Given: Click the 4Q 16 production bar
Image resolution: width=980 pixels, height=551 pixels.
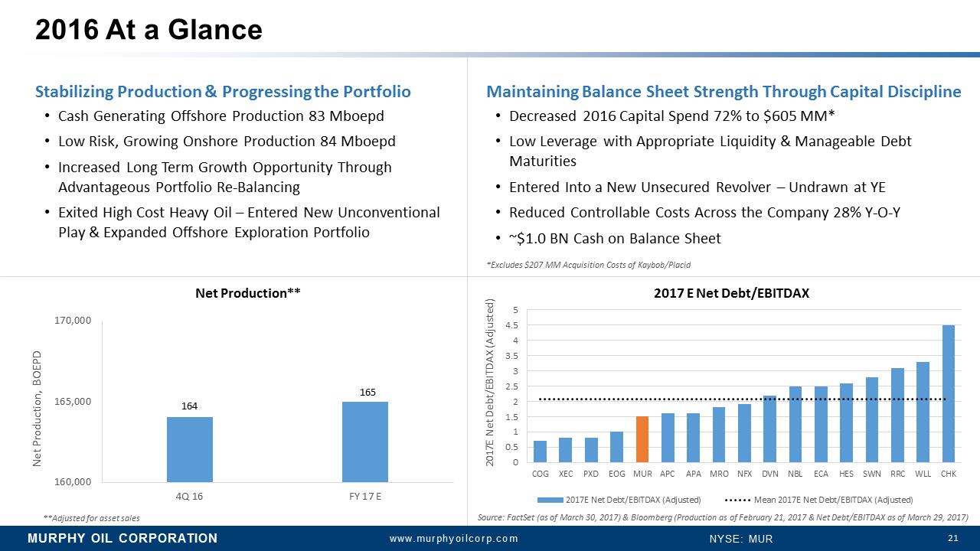Looking at the screenshot, I should coord(190,449).
